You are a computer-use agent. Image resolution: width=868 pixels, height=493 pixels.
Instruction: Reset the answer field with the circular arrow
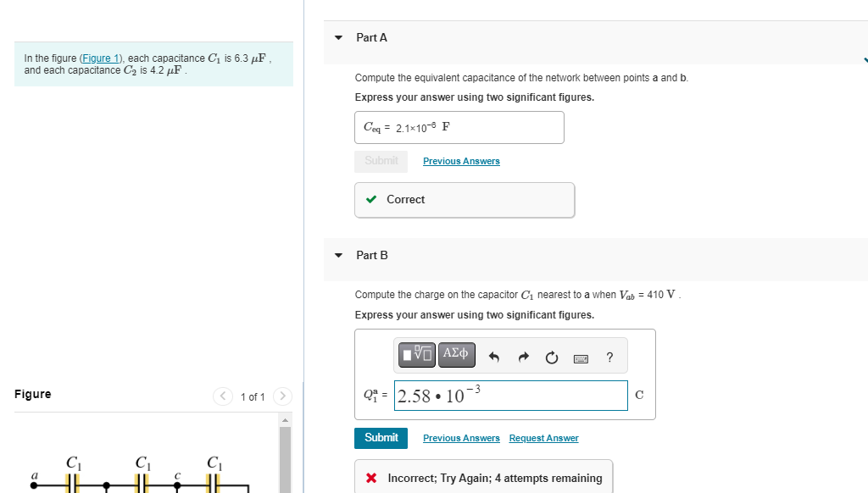(551, 355)
